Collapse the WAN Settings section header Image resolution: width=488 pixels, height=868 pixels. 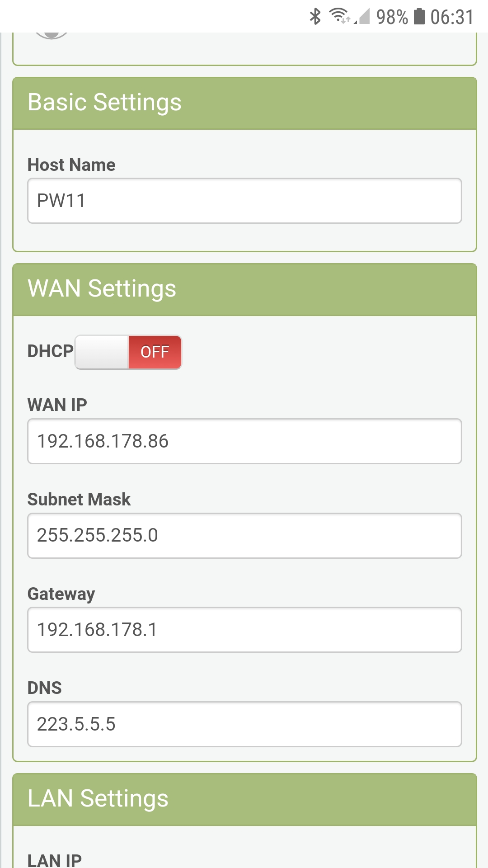click(244, 289)
